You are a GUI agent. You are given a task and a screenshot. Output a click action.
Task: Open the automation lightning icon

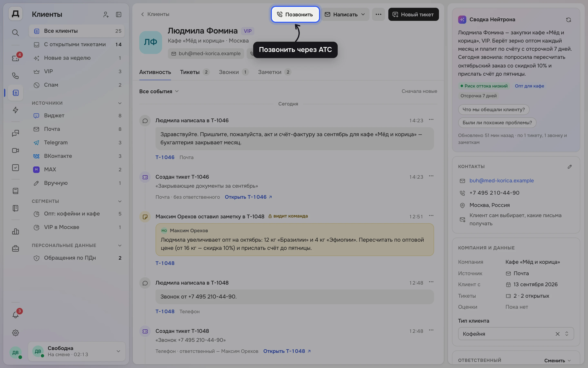pos(15,110)
